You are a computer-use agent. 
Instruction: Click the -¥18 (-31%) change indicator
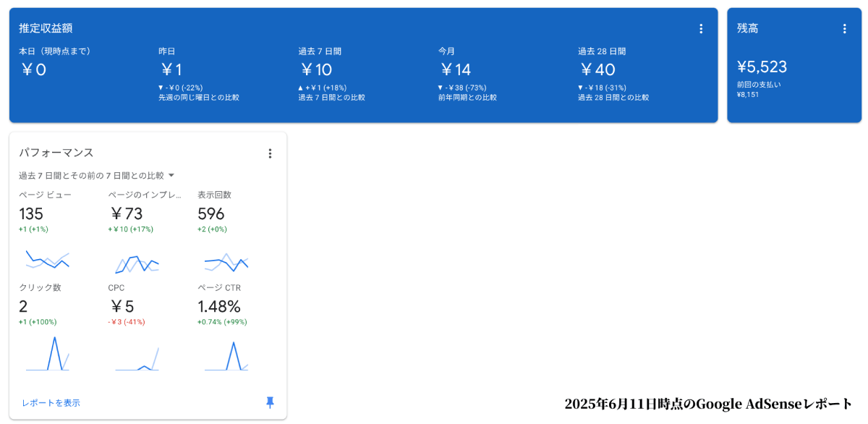(x=602, y=88)
